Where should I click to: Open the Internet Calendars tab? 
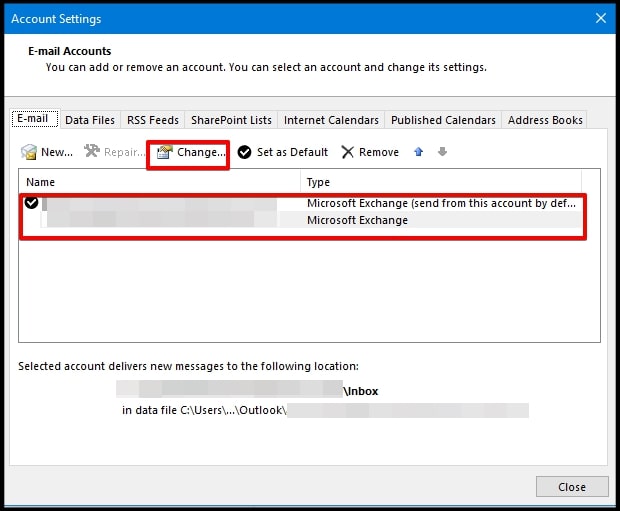coord(331,120)
